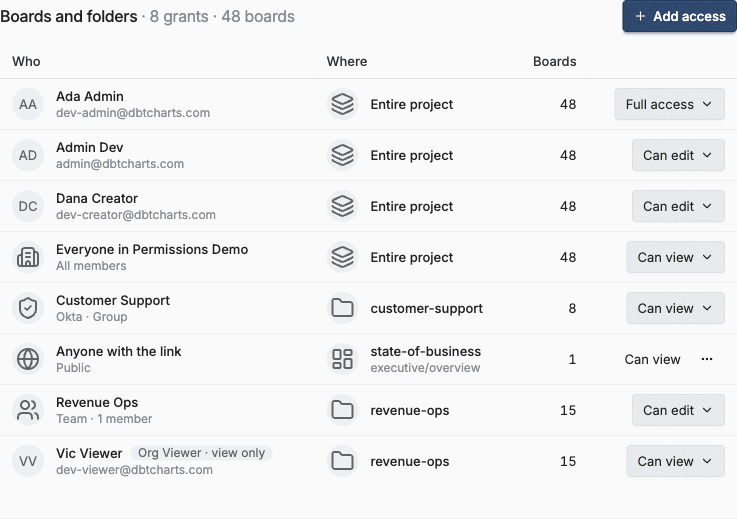Click the Boards column header

[555, 62]
